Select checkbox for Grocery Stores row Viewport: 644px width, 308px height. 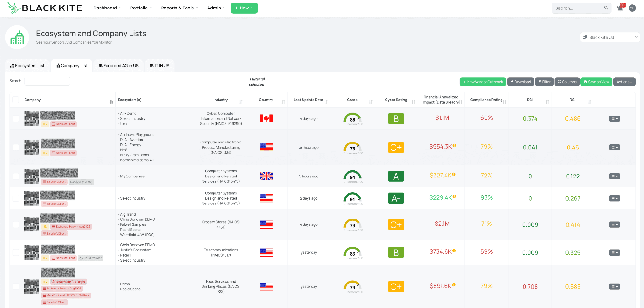(x=16, y=224)
